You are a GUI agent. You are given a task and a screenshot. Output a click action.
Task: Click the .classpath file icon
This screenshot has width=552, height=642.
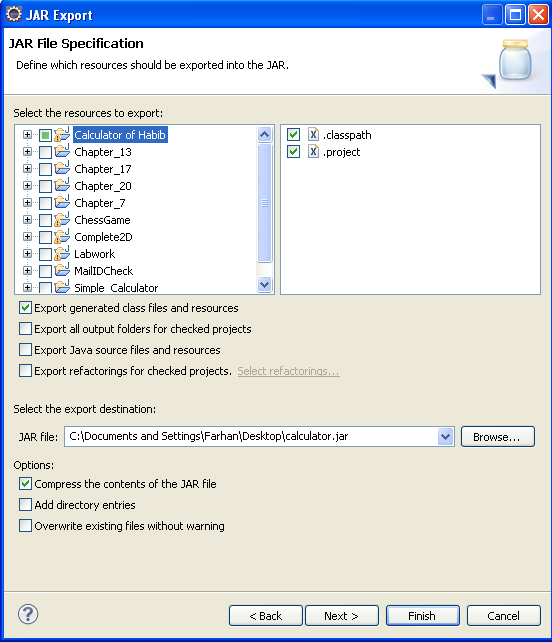point(313,134)
